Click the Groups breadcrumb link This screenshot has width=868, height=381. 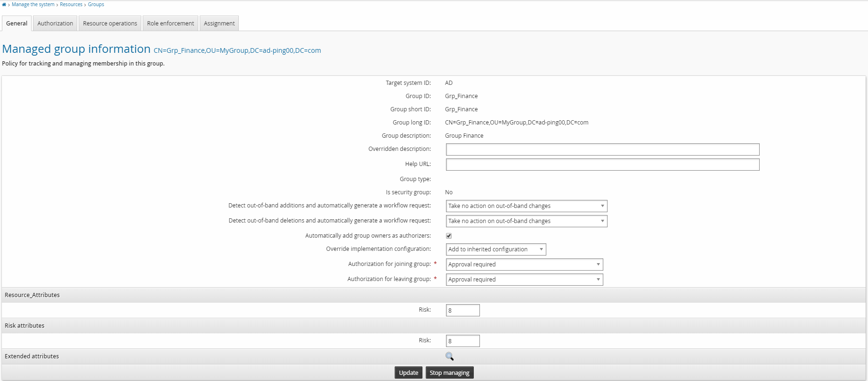pyautogui.click(x=96, y=5)
